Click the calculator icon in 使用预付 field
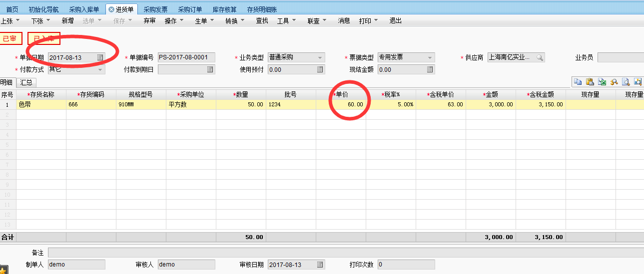Screen dimensions: 644x274 point(320,70)
